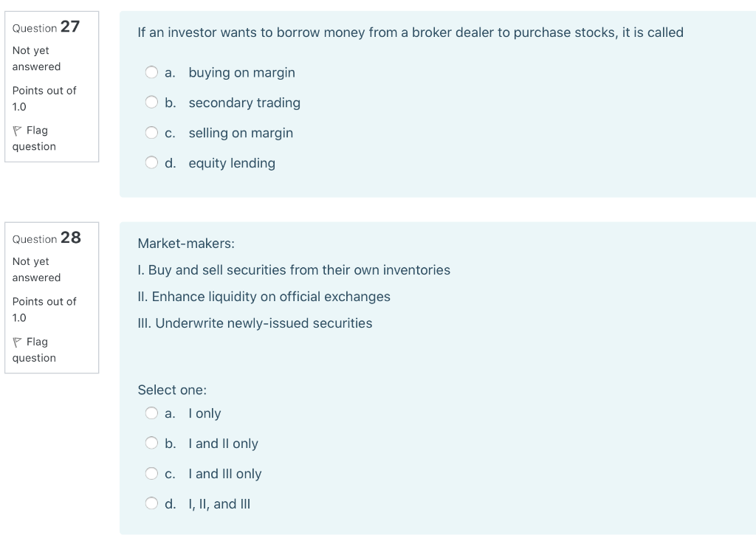Select answer 'equity lending' for Question 27
The height and width of the screenshot is (541, 756).
point(151,162)
